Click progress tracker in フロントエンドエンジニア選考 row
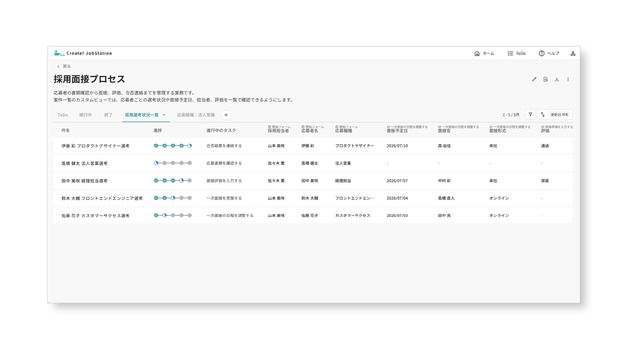Viewport: 640px width, 360px height. 173,198
